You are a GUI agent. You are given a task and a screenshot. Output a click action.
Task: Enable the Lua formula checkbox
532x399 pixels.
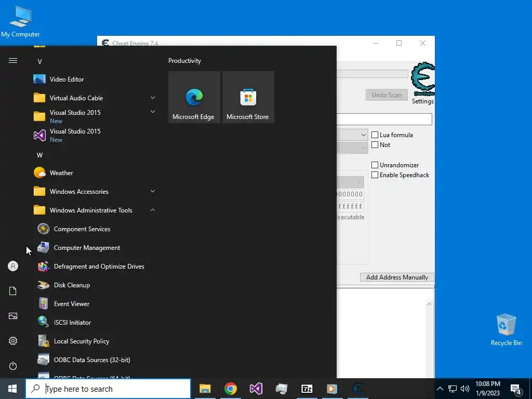[375, 135]
